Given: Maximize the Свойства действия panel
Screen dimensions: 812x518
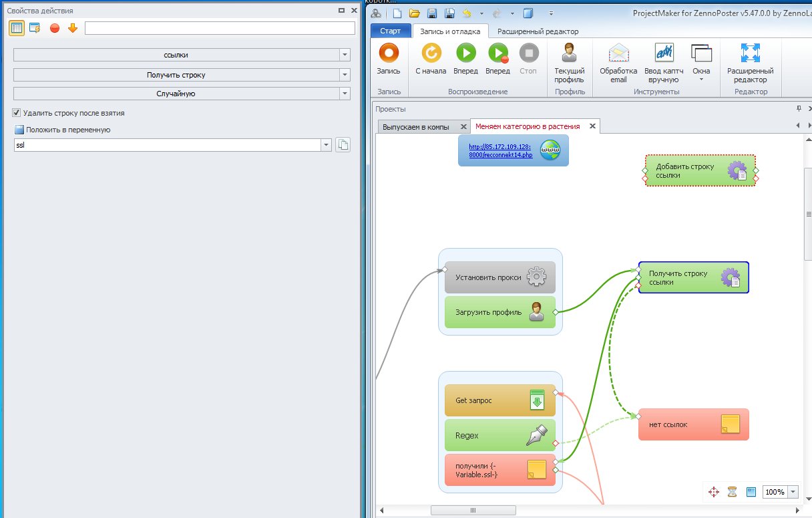Looking at the screenshot, I should point(341,11).
